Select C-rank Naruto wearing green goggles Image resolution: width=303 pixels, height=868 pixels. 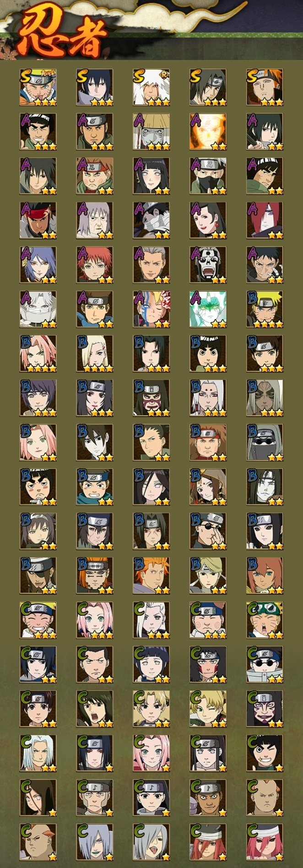pyautogui.click(x=265, y=620)
